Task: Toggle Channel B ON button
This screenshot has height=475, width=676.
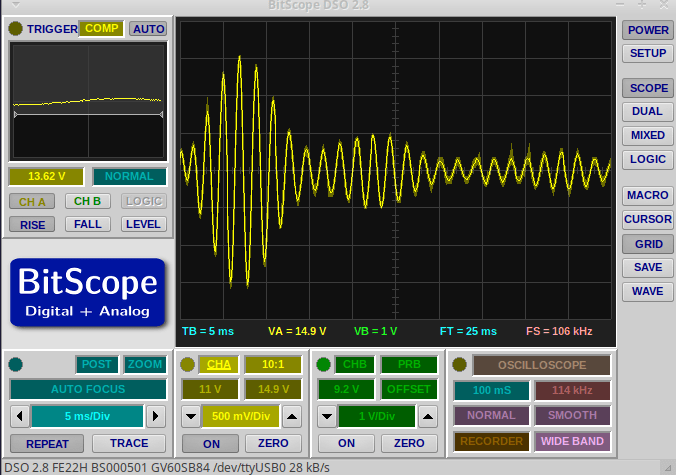Action: click(x=346, y=444)
